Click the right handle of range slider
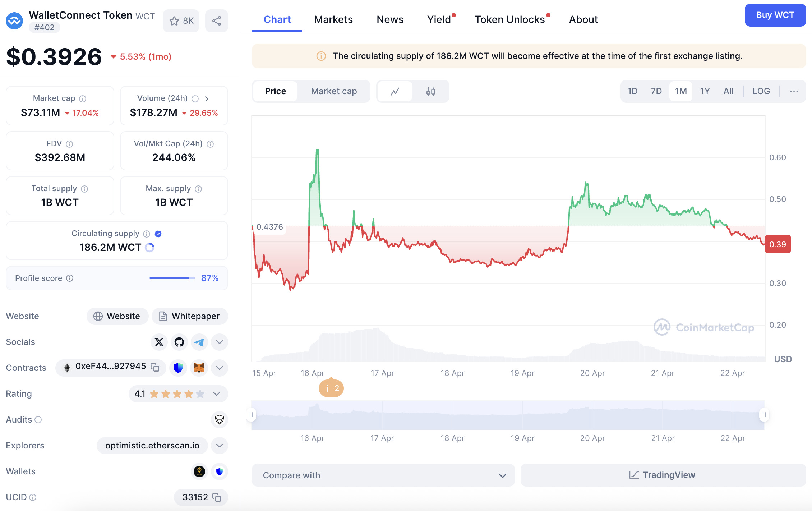Screen dimensions: 812x511 [764, 415]
